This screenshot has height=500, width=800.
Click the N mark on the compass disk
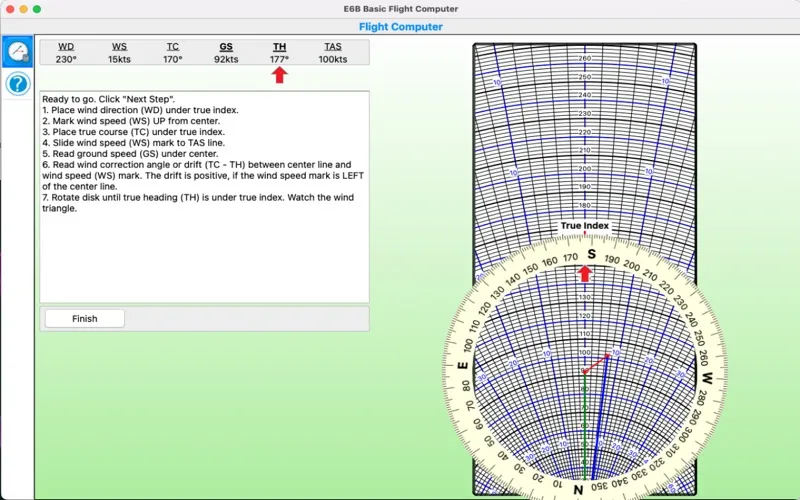578,489
